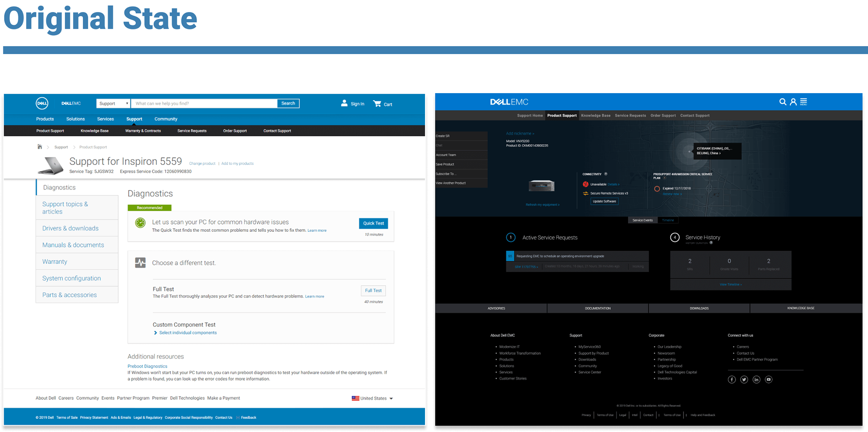Click the View Timeline link
This screenshot has width=868, height=432.
(731, 285)
